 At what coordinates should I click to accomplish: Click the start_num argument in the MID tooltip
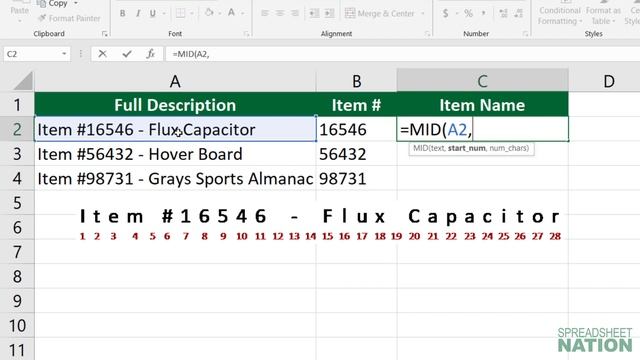point(467,148)
